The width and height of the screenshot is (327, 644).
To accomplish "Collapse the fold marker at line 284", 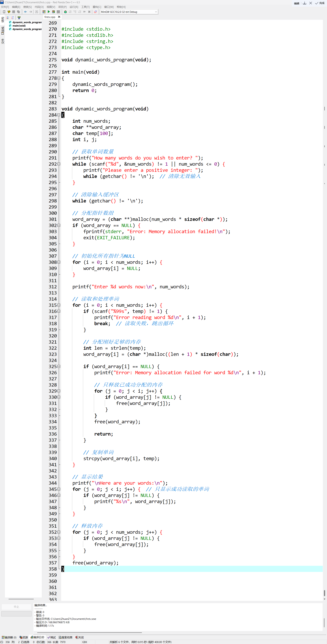I will [x=59, y=115].
